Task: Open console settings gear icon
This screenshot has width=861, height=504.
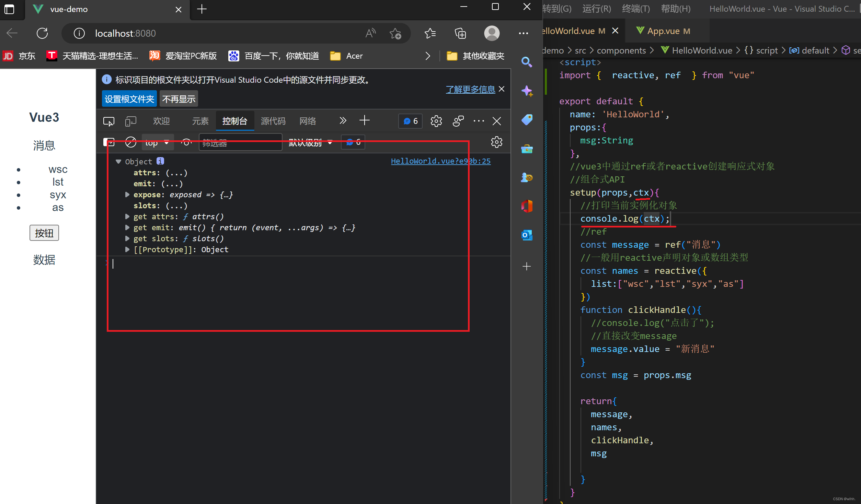Action: click(x=496, y=142)
